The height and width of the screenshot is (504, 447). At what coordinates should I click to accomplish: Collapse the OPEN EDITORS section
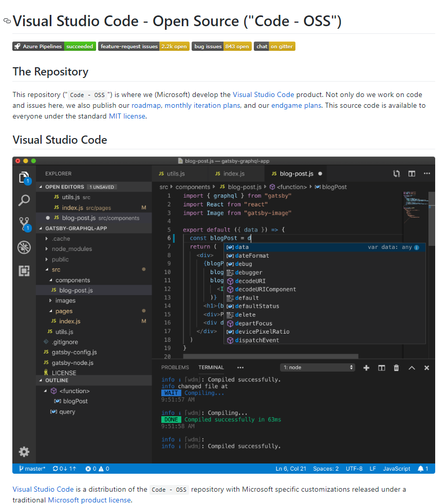click(x=41, y=187)
